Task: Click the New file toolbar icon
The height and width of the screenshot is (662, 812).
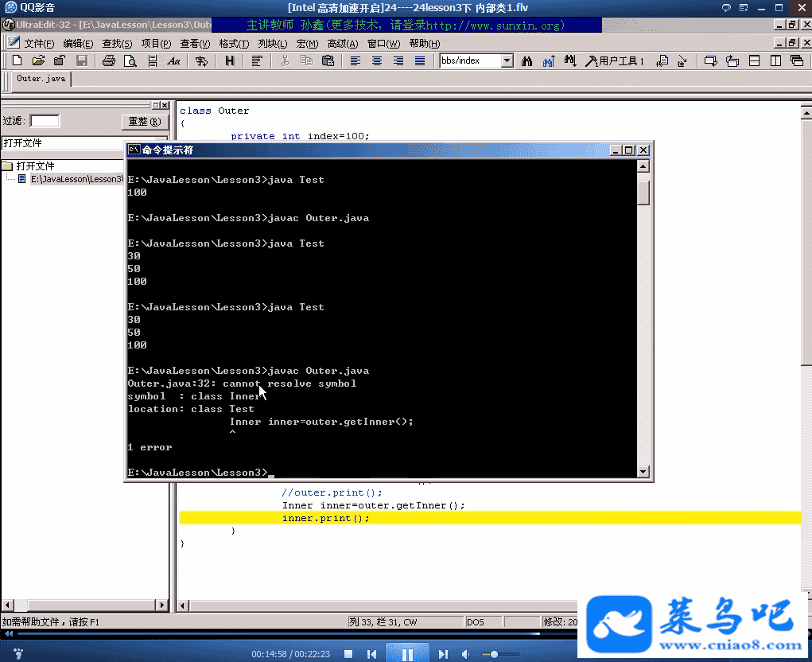Action: tap(17, 60)
